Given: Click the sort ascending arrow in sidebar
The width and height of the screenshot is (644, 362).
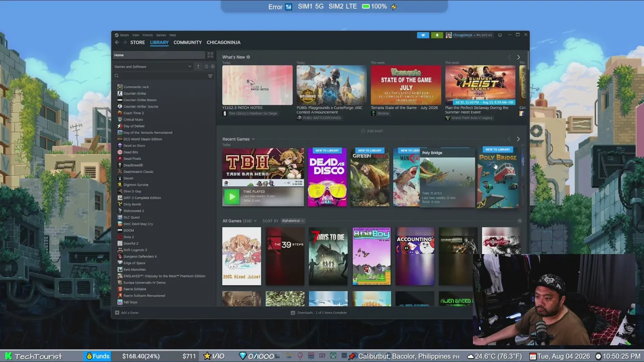Looking at the screenshot, I should [x=198, y=66].
